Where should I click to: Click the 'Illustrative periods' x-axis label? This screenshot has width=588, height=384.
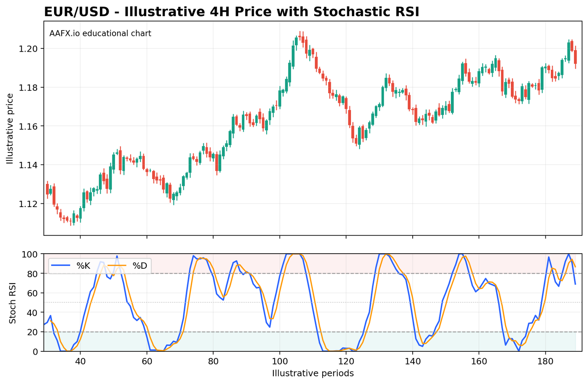click(313, 374)
